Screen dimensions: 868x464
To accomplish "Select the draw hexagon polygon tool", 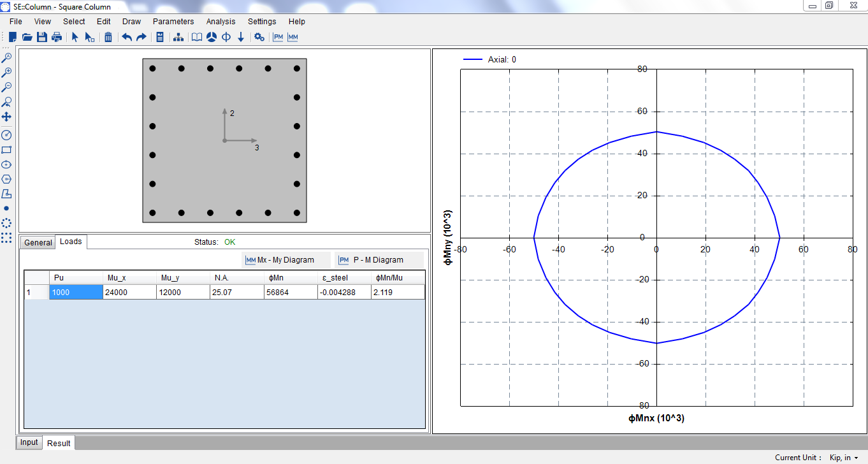I will coord(6,179).
